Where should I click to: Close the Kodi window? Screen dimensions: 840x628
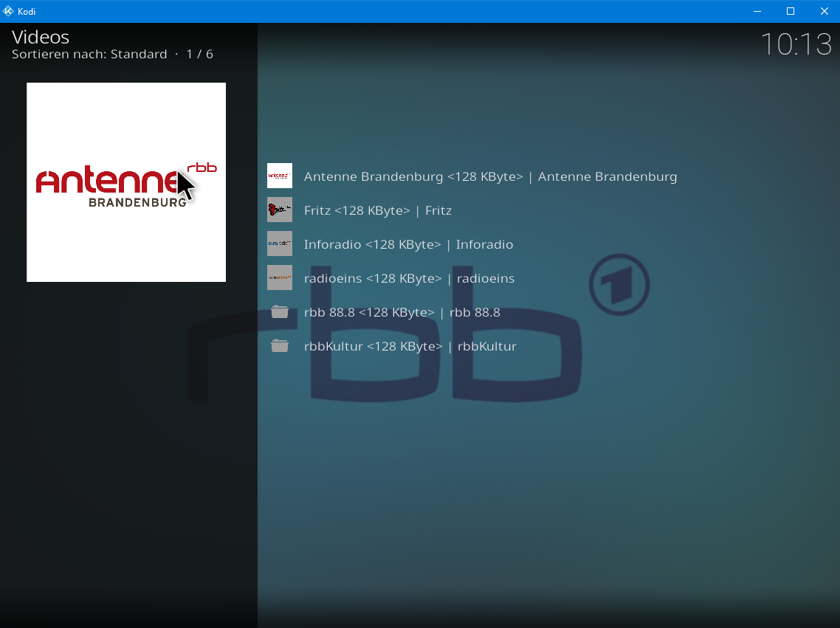pos(824,11)
